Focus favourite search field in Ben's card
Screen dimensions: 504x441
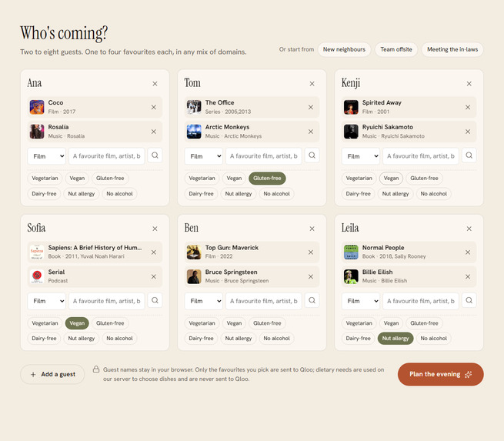coord(264,301)
